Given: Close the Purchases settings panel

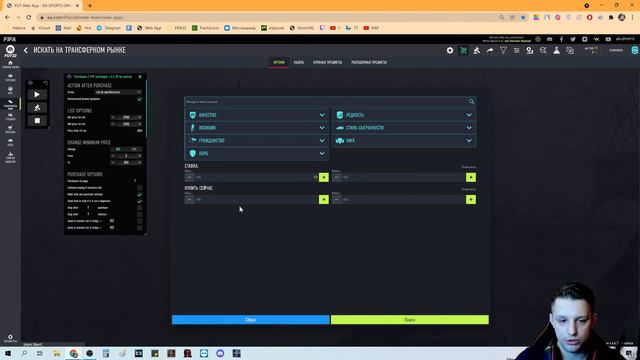Looking at the screenshot, I should [140, 77].
